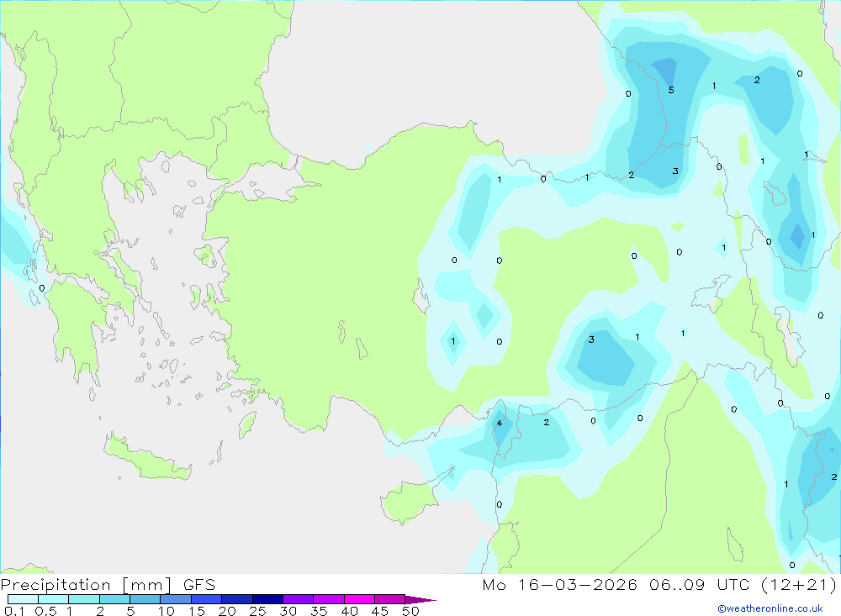This screenshot has height=616, width=841.
Task: Click the 'Precipitation [mm]' title text
Action: coord(86,585)
